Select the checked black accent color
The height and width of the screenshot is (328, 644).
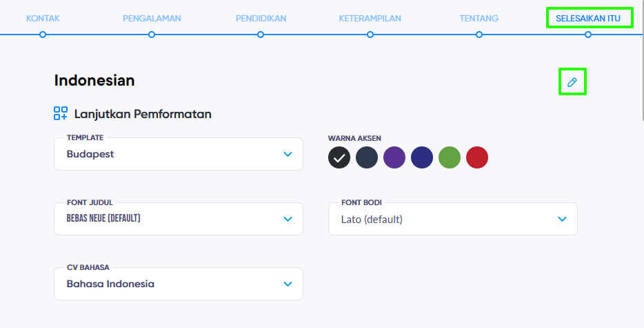pyautogui.click(x=339, y=157)
